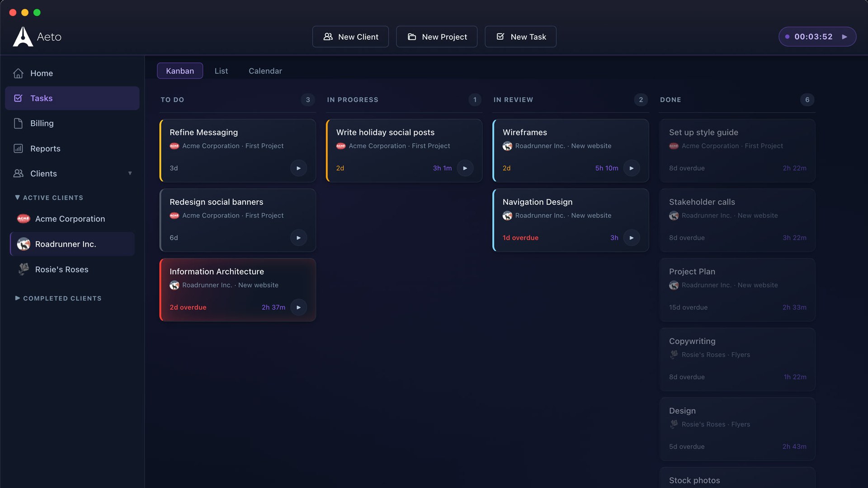868x488 pixels.
Task: Click the '5h 10m' tracked time
Action: [x=607, y=168]
